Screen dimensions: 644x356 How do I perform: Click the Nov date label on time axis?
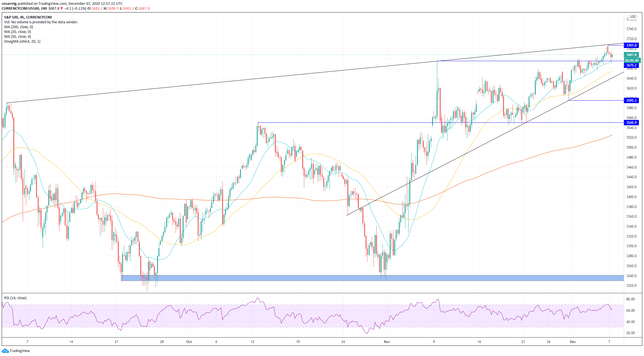[x=387, y=342]
